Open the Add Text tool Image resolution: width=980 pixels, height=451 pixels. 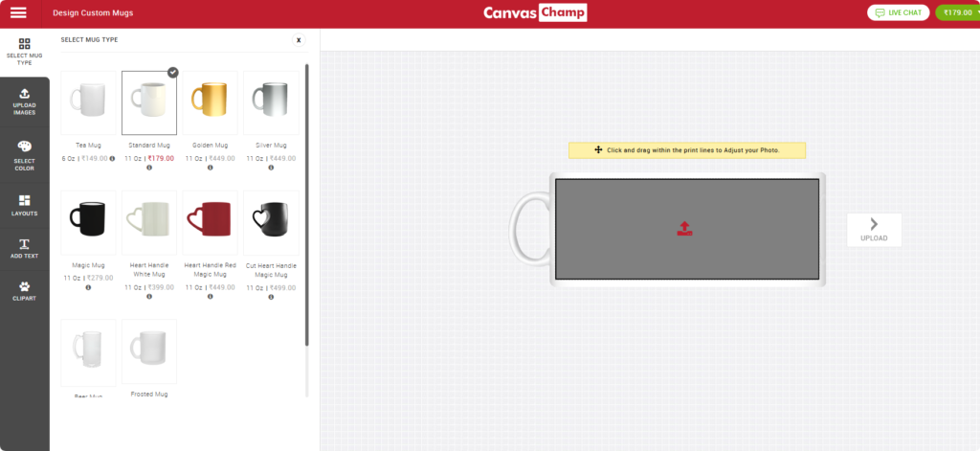click(24, 249)
